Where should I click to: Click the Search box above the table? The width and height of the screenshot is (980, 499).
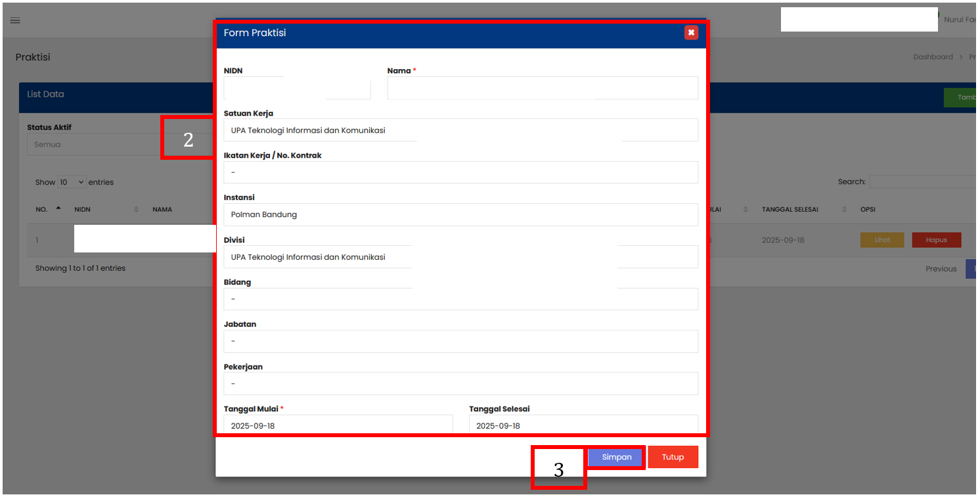click(x=923, y=182)
